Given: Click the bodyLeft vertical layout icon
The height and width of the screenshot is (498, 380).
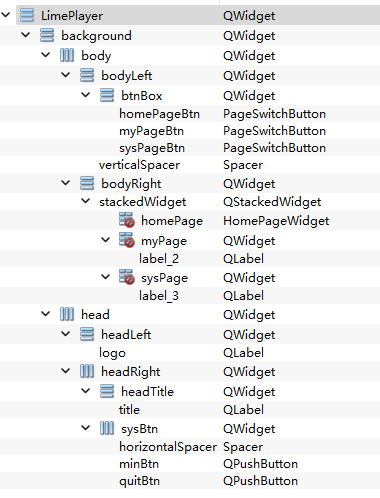Looking at the screenshot, I should pos(87,75).
